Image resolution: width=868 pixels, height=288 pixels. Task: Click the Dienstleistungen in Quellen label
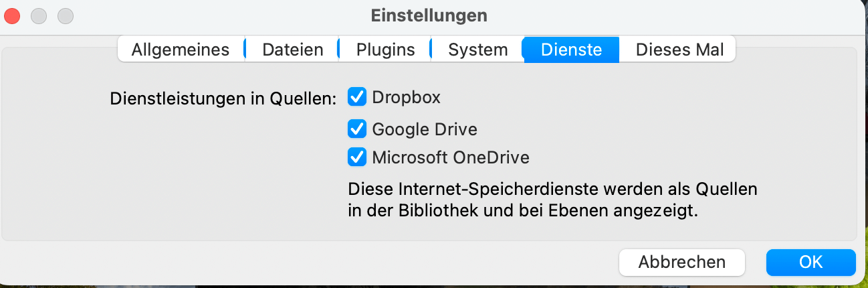click(223, 99)
